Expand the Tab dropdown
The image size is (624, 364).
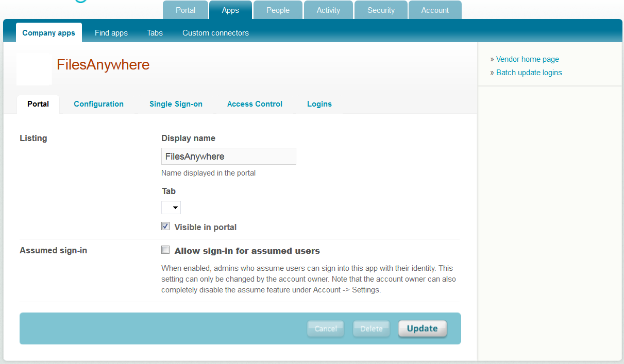171,207
